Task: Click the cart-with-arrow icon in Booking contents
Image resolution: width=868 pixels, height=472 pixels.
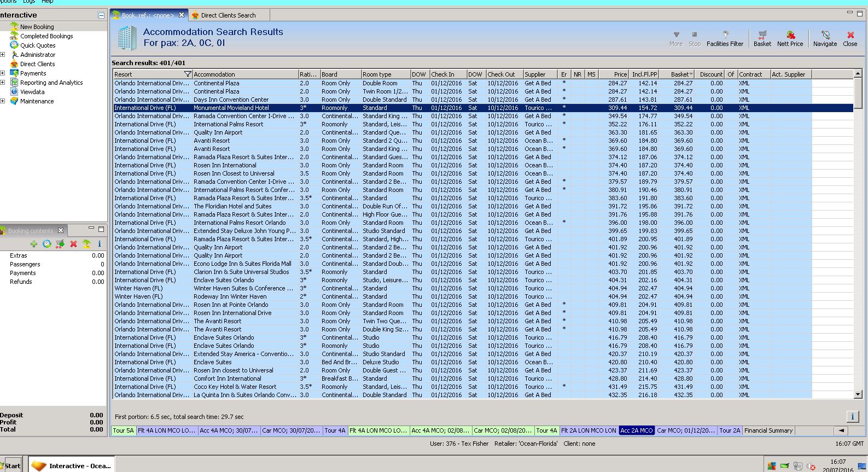Action: (60, 244)
